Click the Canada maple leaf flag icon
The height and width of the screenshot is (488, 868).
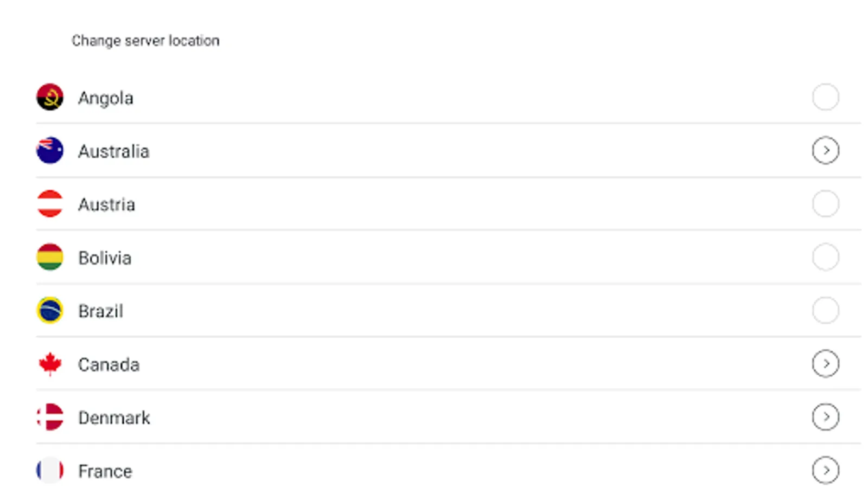click(50, 364)
